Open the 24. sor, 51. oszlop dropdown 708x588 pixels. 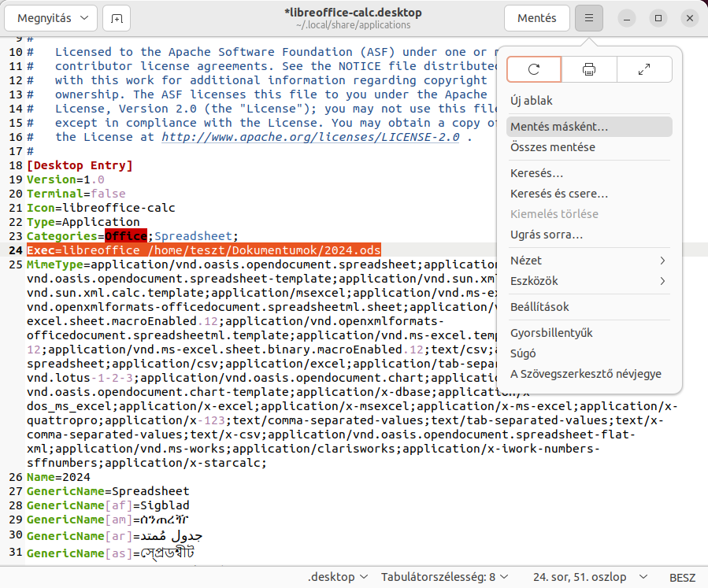pyautogui.click(x=590, y=577)
